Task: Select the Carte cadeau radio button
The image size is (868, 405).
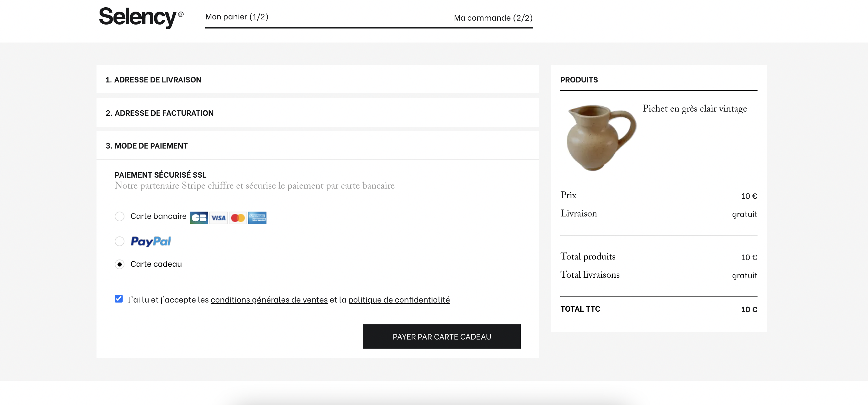Action: (120, 264)
